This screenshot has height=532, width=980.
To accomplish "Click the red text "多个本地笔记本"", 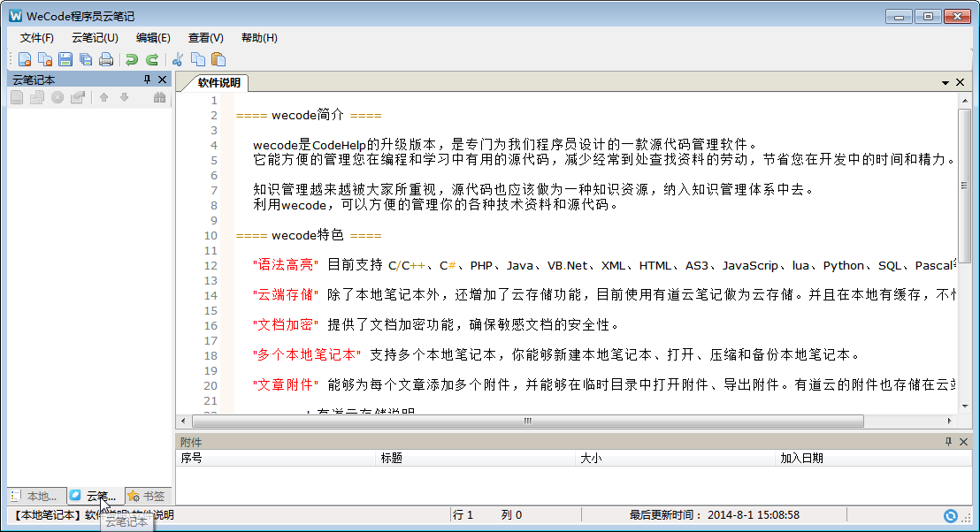I will coord(307,354).
